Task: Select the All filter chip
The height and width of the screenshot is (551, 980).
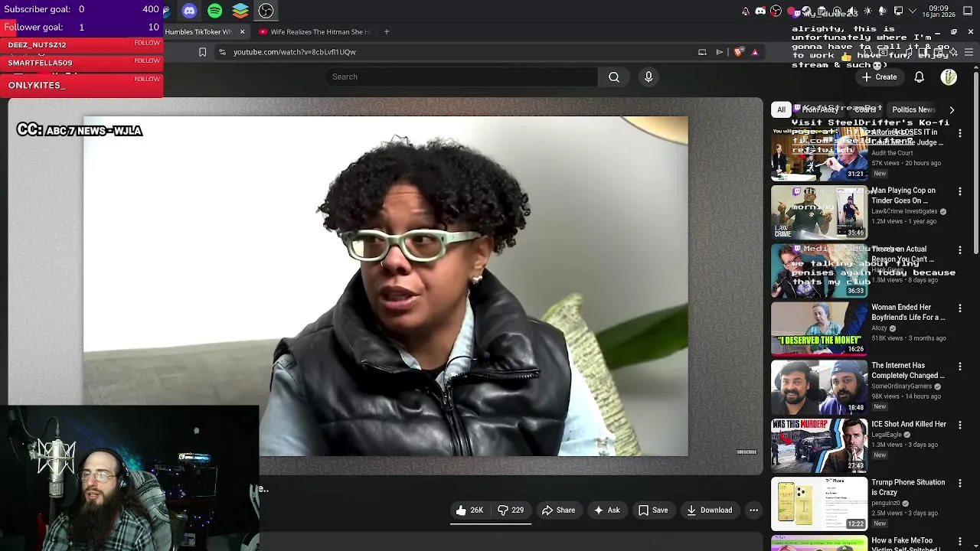Action: [x=781, y=109]
